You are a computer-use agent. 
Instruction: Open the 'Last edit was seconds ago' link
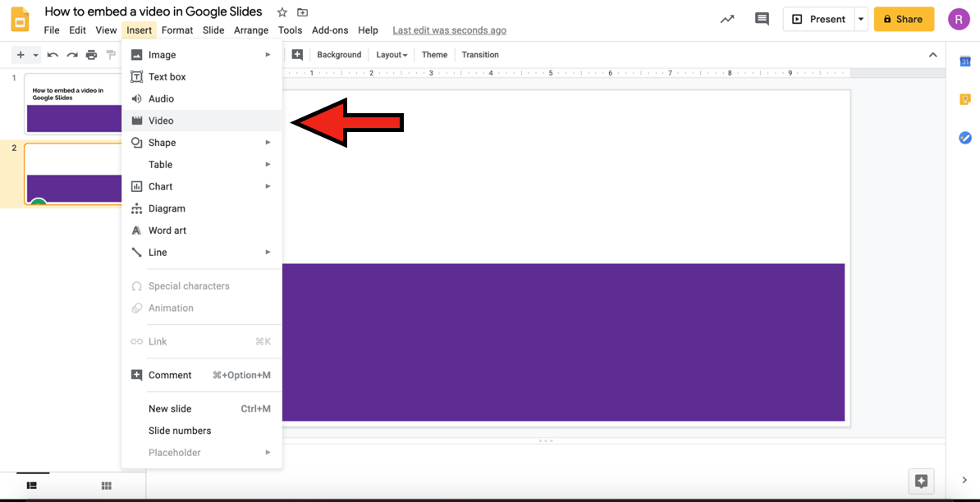(x=449, y=30)
